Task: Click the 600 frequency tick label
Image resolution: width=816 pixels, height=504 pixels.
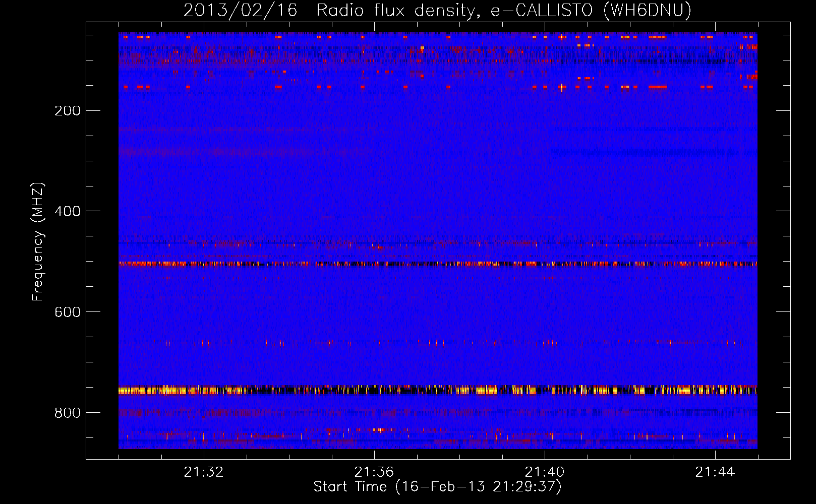Action: [68, 312]
